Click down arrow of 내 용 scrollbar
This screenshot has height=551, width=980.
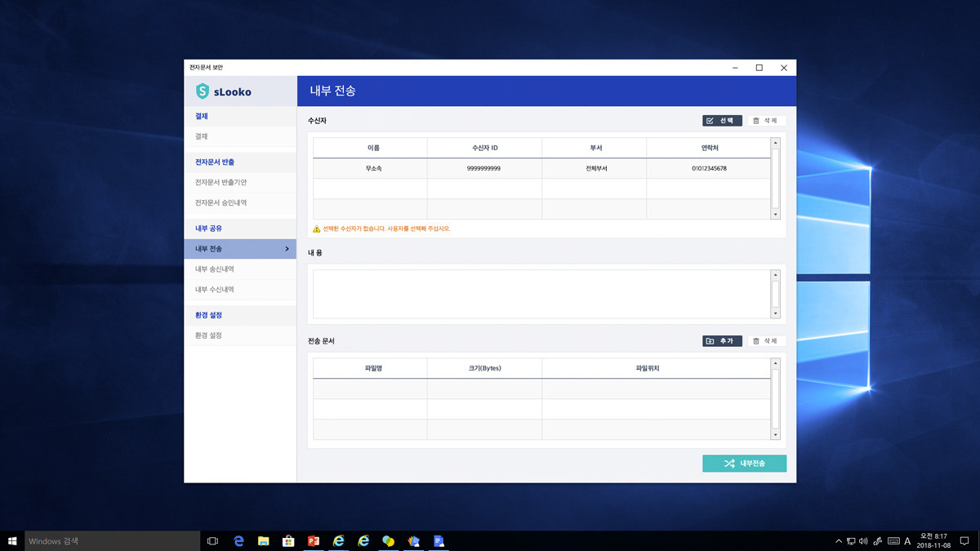point(776,313)
